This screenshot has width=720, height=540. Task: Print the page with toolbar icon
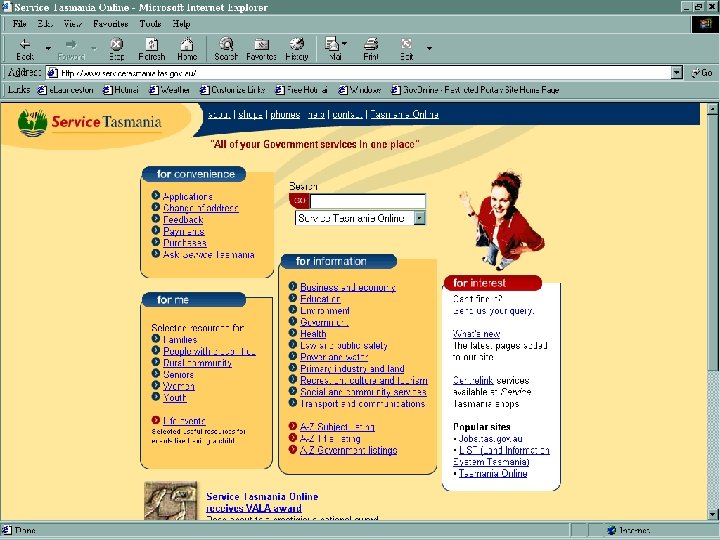click(371, 49)
